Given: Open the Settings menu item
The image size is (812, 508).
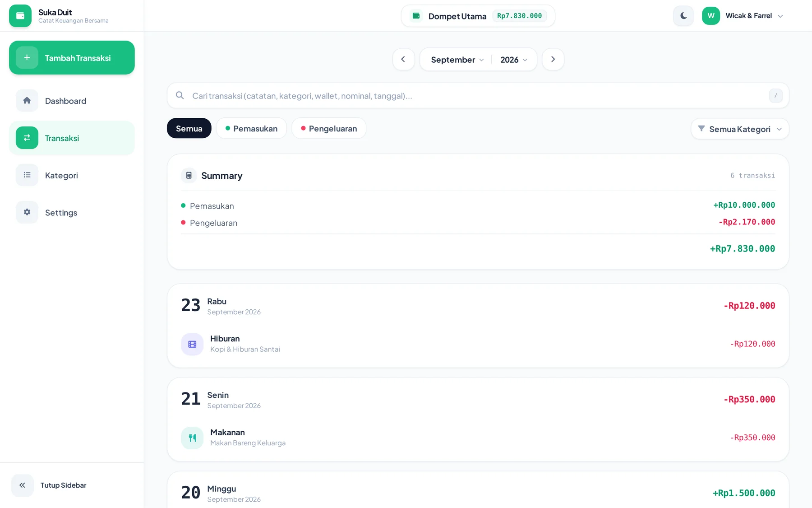Looking at the screenshot, I should 72,212.
